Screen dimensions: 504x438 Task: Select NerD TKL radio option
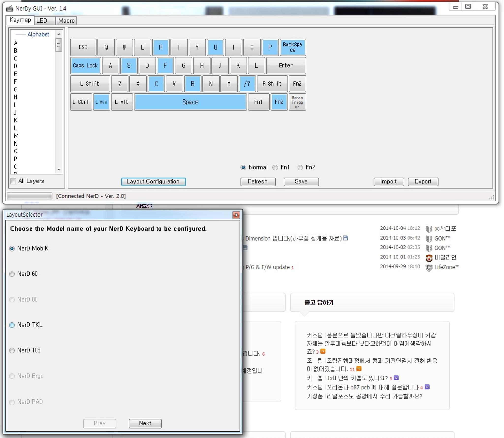[x=12, y=325]
